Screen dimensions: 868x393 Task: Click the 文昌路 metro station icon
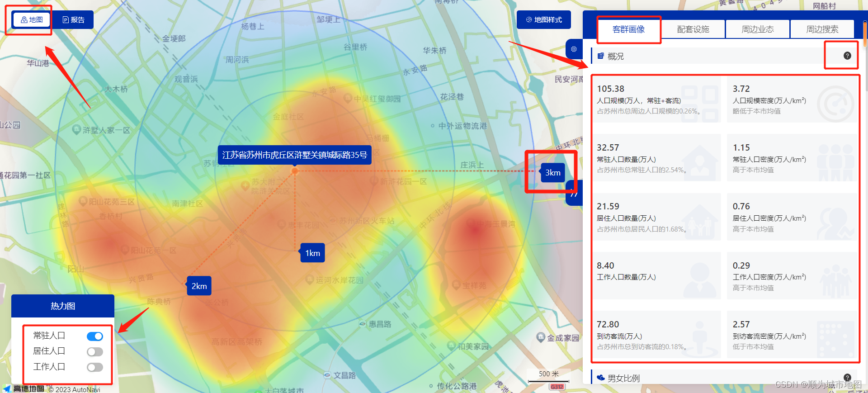[x=327, y=375]
